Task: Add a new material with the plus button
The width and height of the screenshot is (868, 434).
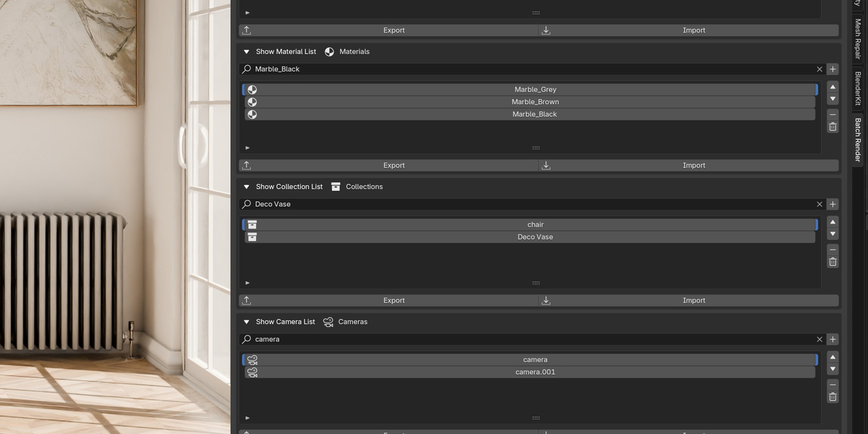Action: click(833, 69)
